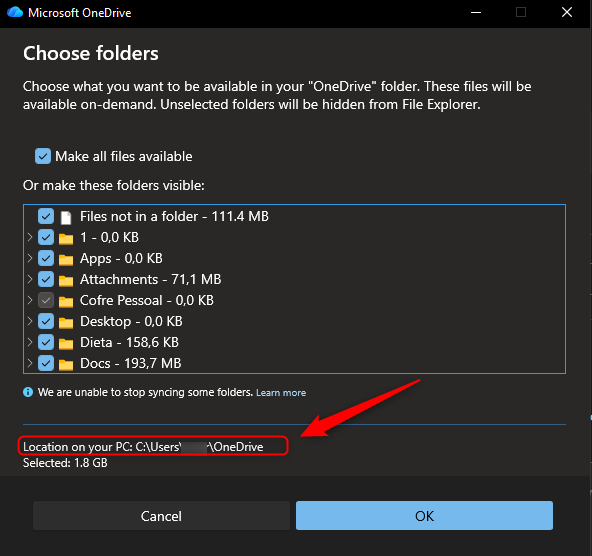Click the Apps folder icon
Image resolution: width=592 pixels, height=556 pixels.
click(x=66, y=259)
